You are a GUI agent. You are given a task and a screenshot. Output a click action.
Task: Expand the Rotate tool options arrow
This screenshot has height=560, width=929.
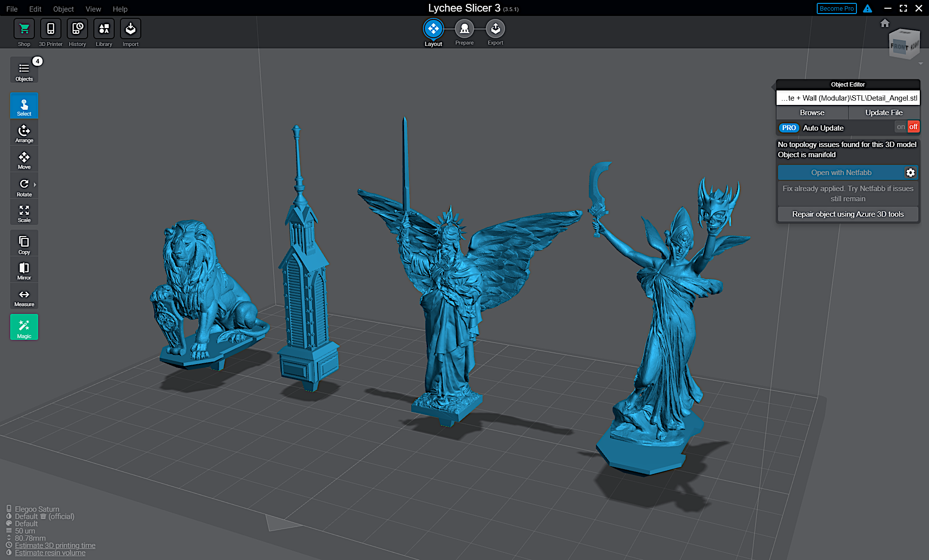click(35, 185)
